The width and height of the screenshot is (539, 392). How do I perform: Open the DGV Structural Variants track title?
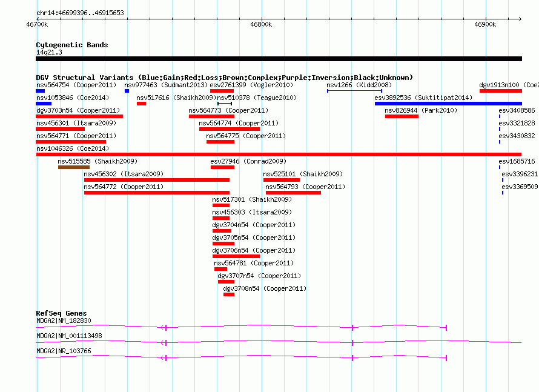point(225,78)
